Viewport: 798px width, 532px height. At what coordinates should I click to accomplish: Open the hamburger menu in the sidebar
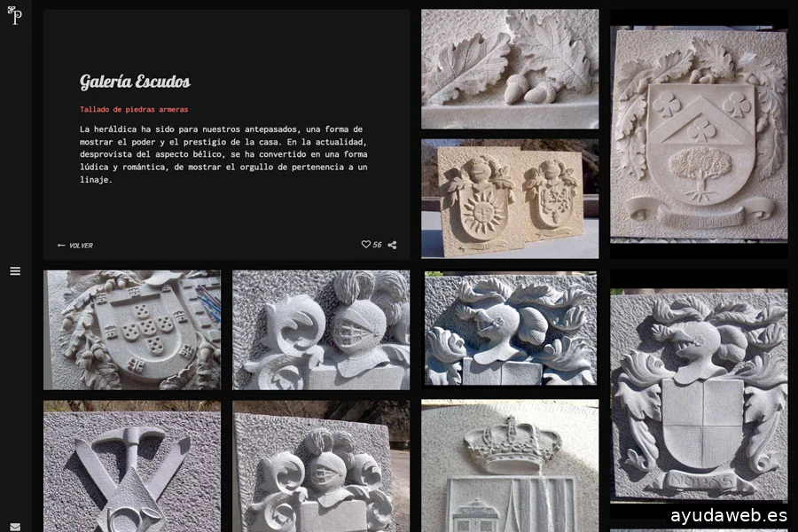(x=15, y=271)
